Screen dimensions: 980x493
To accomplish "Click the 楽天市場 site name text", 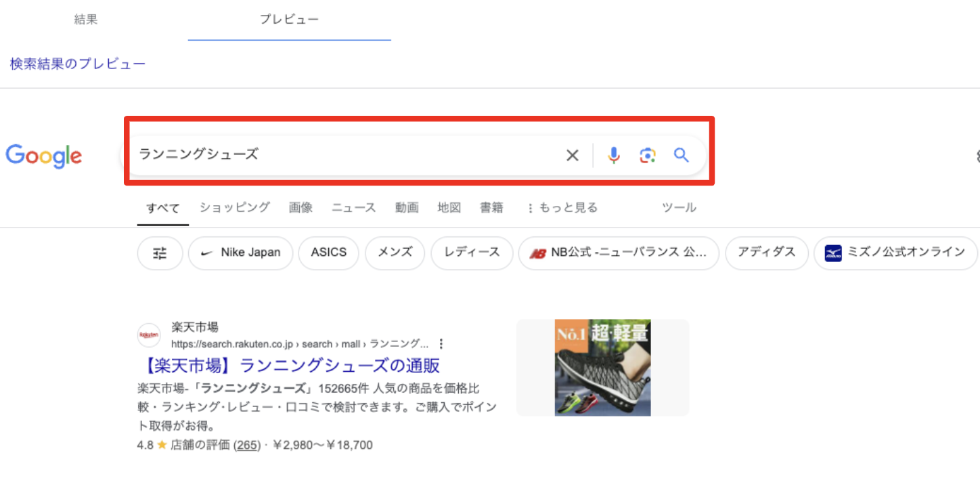I will (195, 327).
